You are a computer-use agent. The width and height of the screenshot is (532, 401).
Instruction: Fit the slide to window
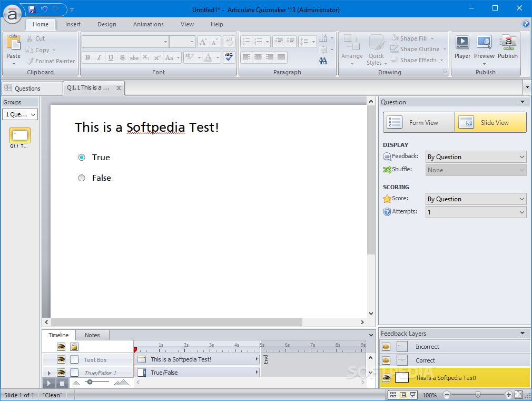point(519,395)
